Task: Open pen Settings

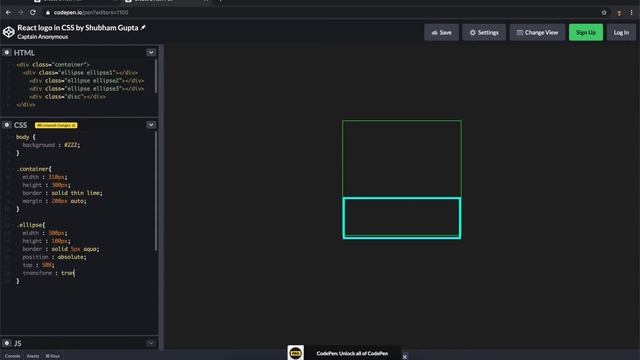Action: (x=484, y=32)
